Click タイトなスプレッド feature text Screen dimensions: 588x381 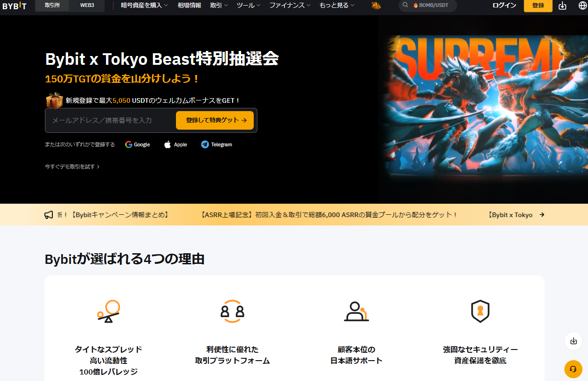click(x=108, y=350)
